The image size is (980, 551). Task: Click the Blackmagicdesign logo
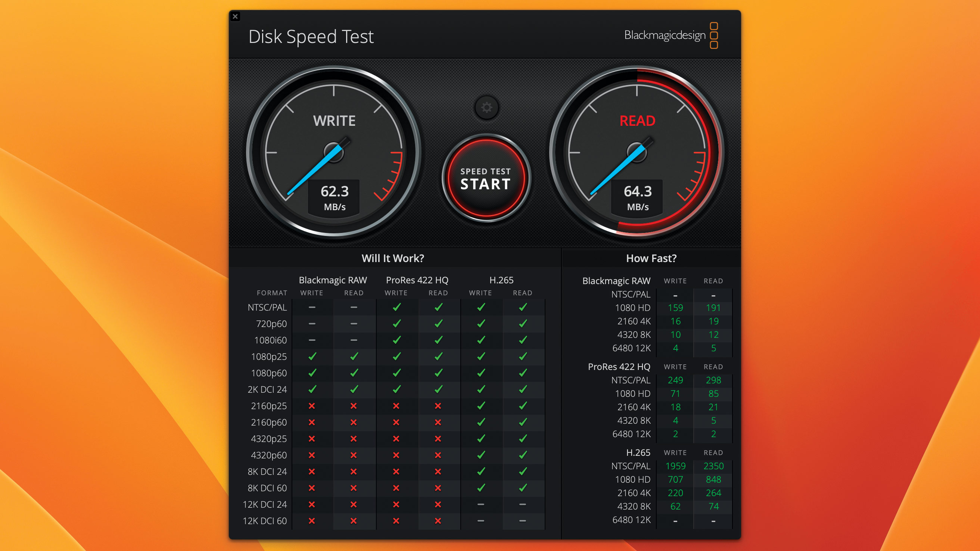671,35
